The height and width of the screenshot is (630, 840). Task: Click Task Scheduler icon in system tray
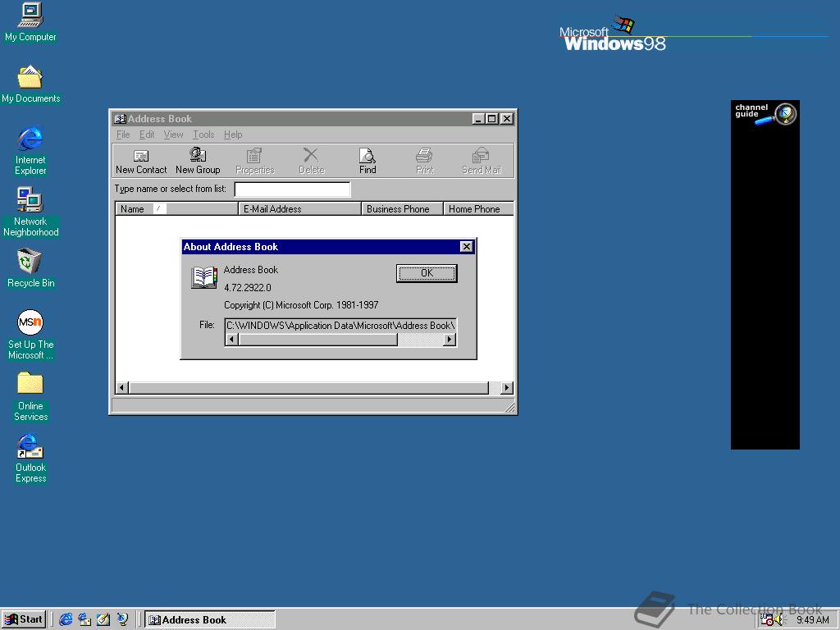767,620
